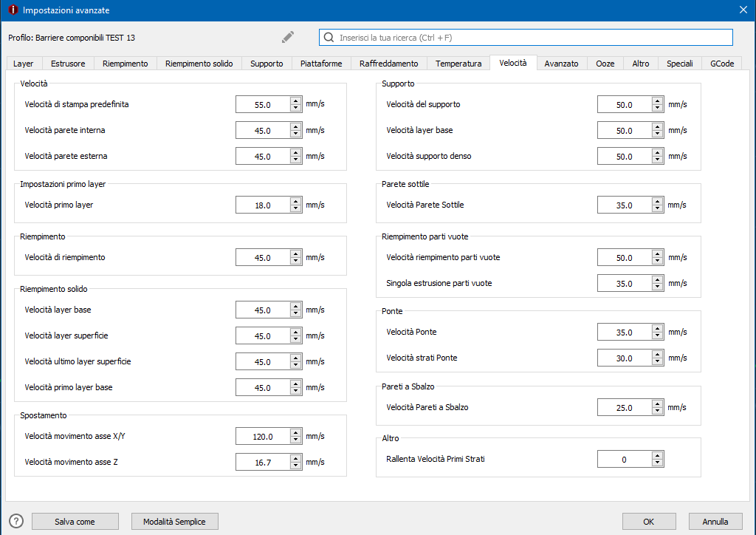Click the Salva come button
Screen dimensions: 756x535
coord(75,522)
